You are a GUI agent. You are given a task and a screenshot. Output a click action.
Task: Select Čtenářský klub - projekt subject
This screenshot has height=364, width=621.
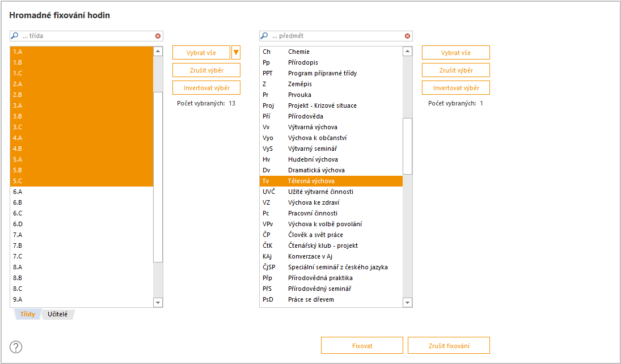point(332,246)
